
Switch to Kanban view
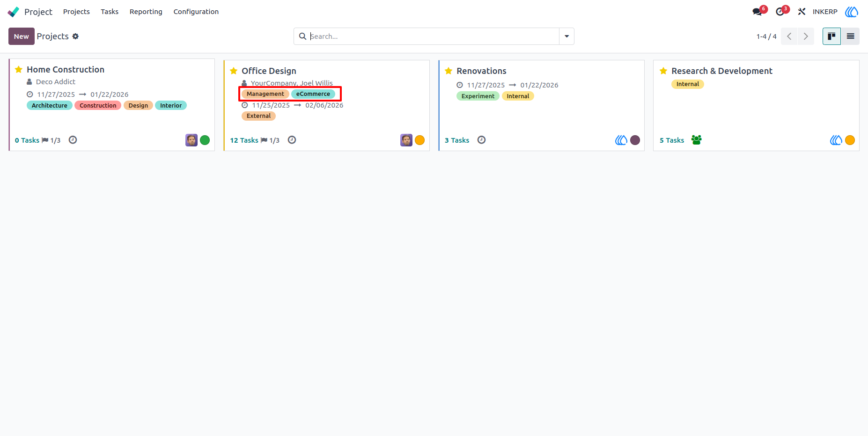coord(832,36)
